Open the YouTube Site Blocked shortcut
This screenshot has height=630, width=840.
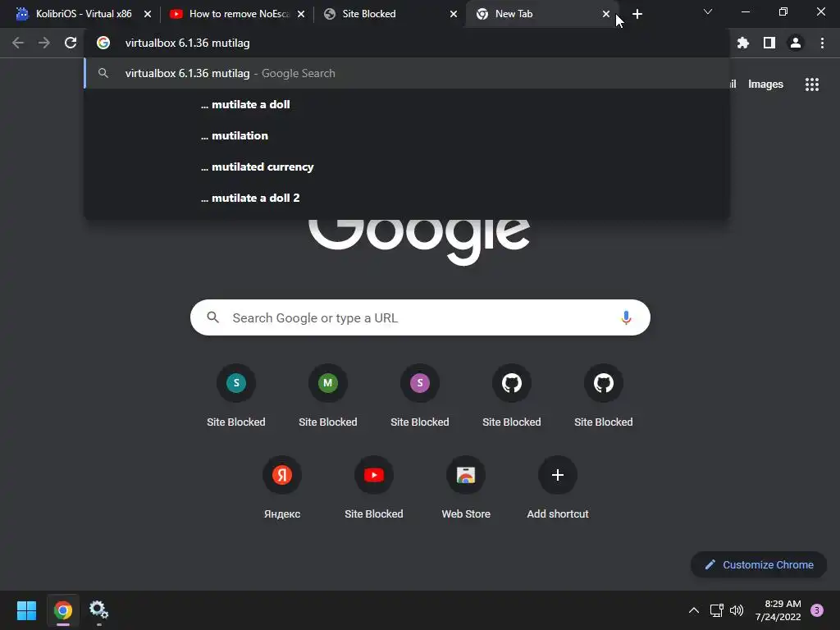(x=374, y=487)
